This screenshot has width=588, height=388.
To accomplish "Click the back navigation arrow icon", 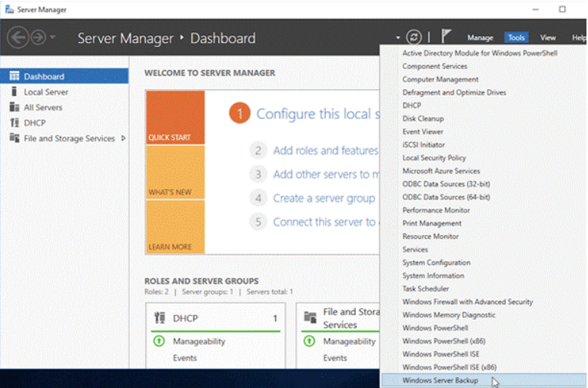I will (18, 38).
